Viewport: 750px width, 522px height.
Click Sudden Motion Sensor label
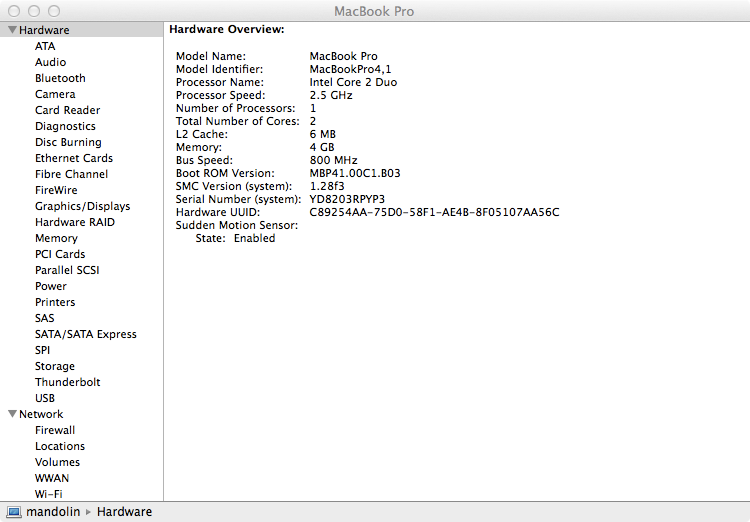(237, 225)
